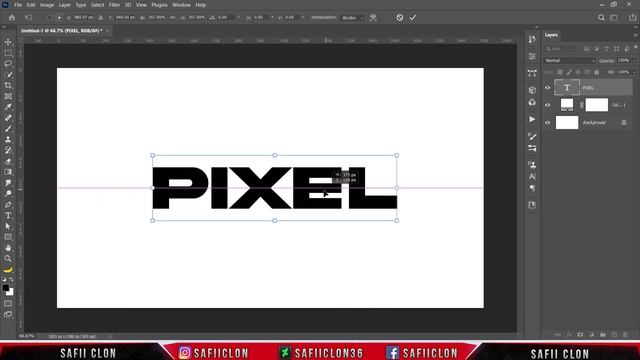The height and width of the screenshot is (360, 640).
Task: Select the Background layer thumbnail
Action: click(x=567, y=122)
